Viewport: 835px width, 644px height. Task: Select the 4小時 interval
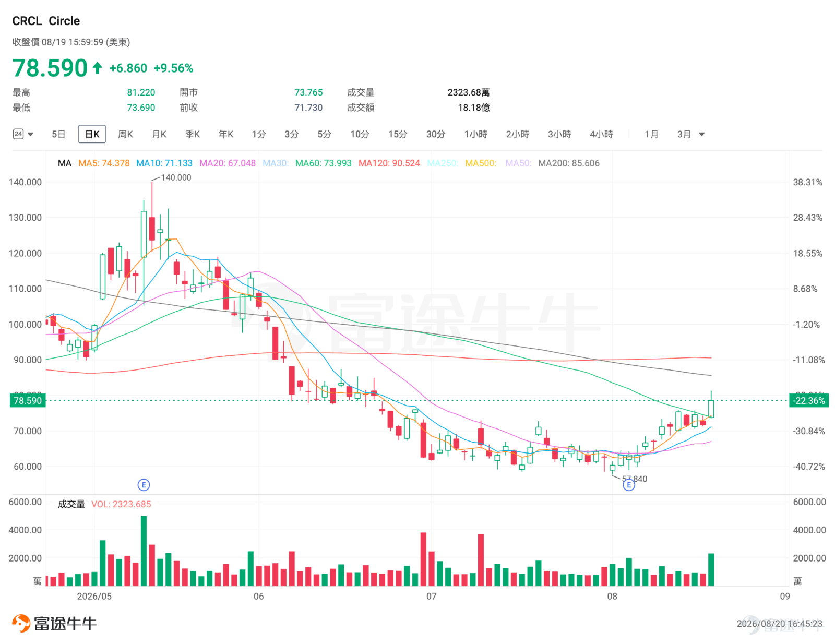point(602,134)
